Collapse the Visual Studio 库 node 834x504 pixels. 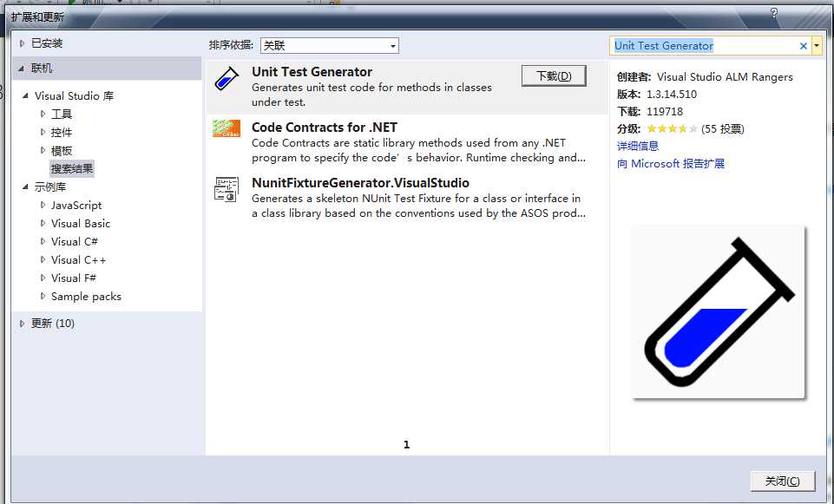point(25,95)
